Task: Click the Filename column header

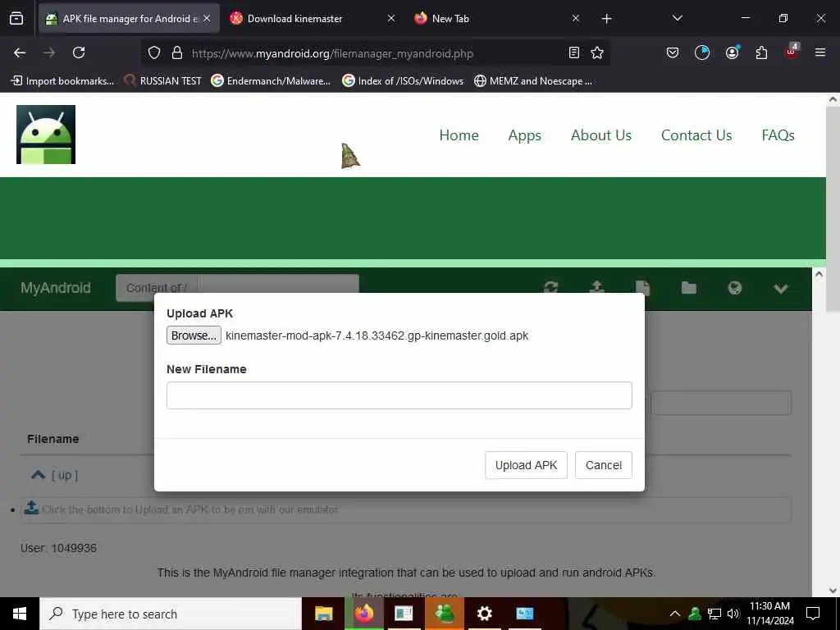Action: click(x=53, y=439)
